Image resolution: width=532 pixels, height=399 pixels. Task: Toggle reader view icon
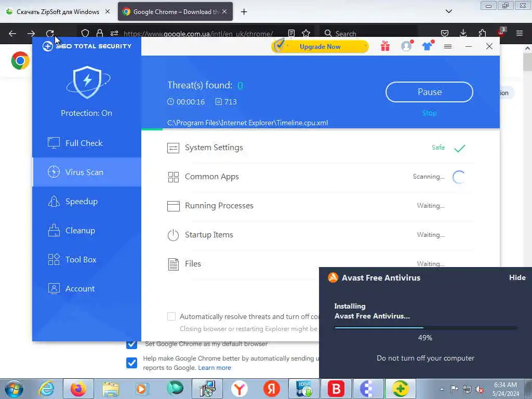point(291,33)
